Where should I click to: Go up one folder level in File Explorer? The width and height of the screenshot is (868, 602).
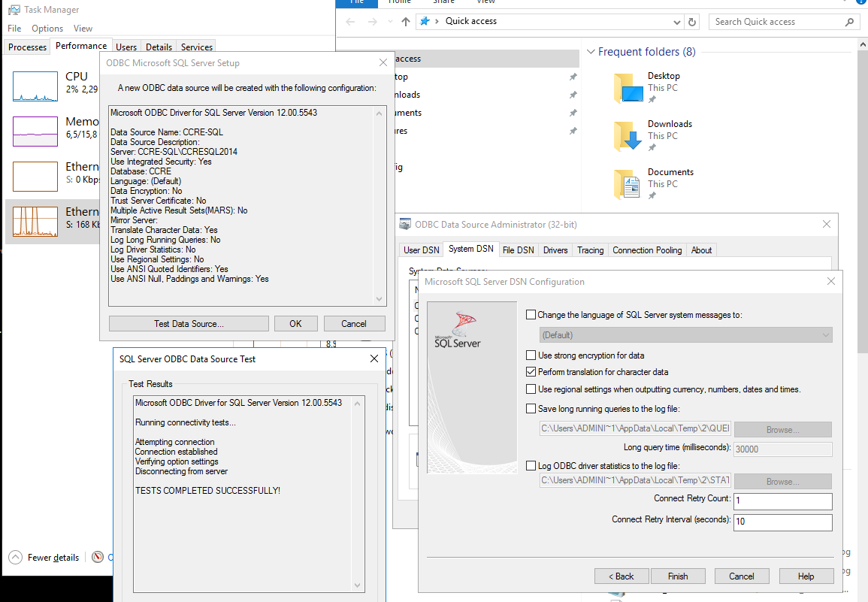tap(406, 22)
